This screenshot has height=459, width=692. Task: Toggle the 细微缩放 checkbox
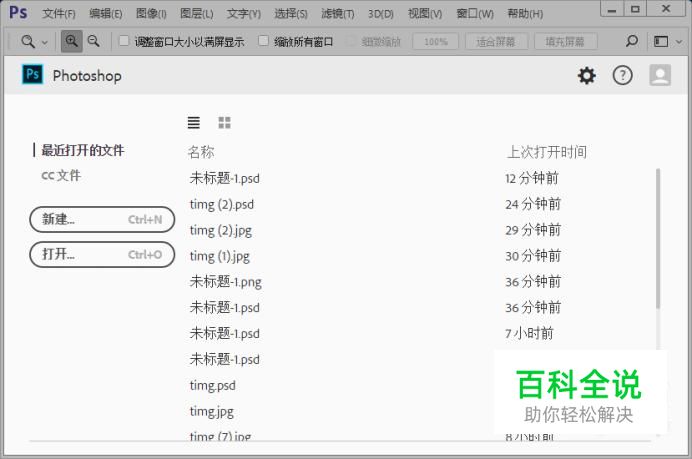(x=351, y=41)
